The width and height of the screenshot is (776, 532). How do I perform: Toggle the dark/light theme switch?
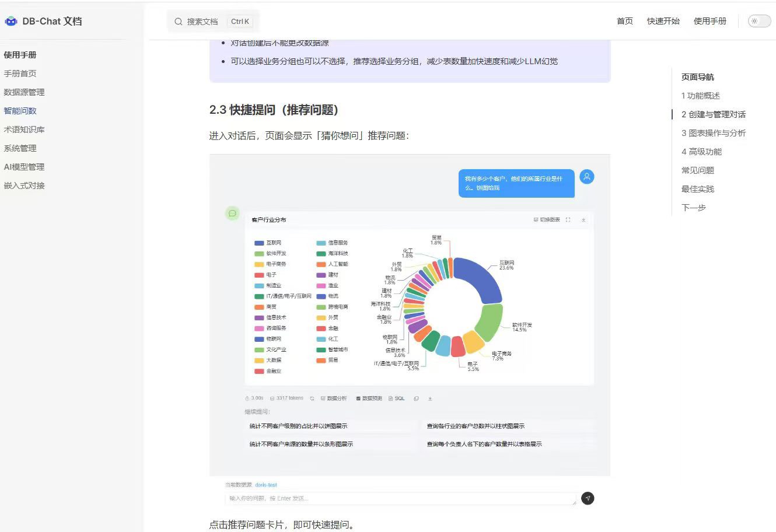[x=759, y=22]
